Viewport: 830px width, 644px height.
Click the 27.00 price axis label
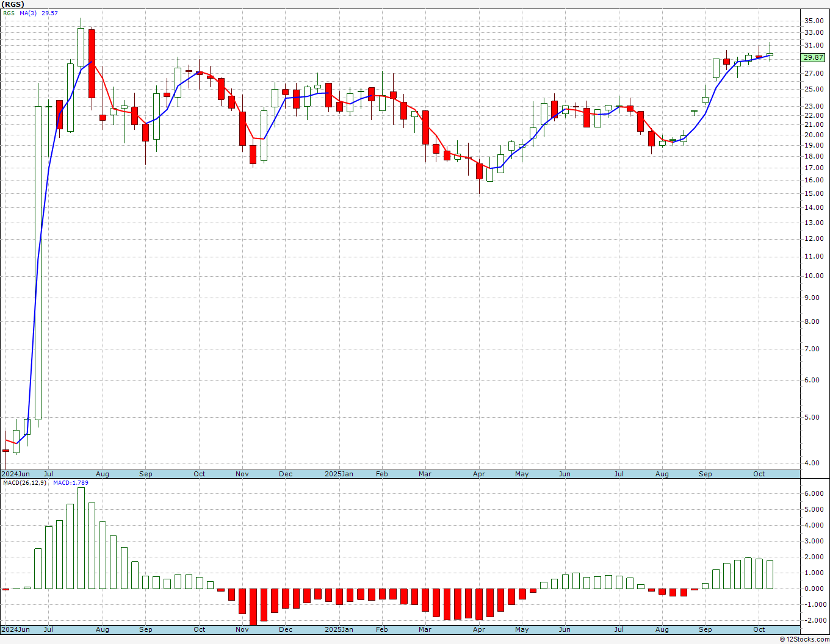point(814,73)
